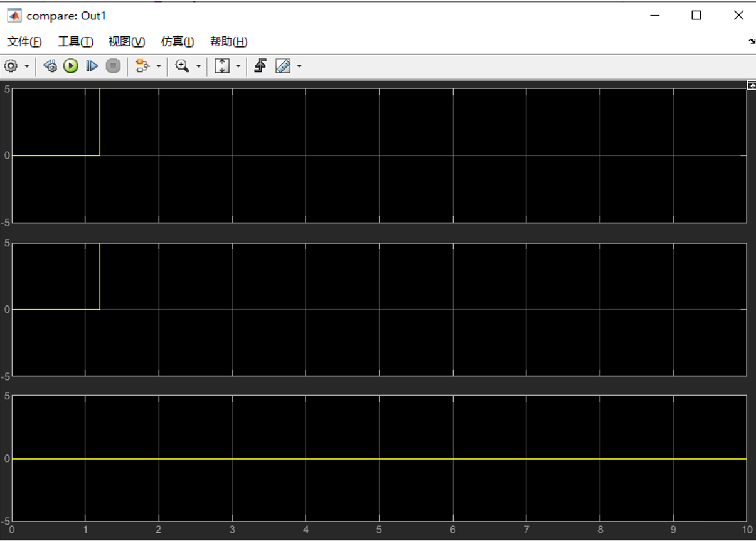Viewport: 756px width, 541px height.
Task: Click the MATLAB icon in the title bar
Action: click(x=14, y=16)
